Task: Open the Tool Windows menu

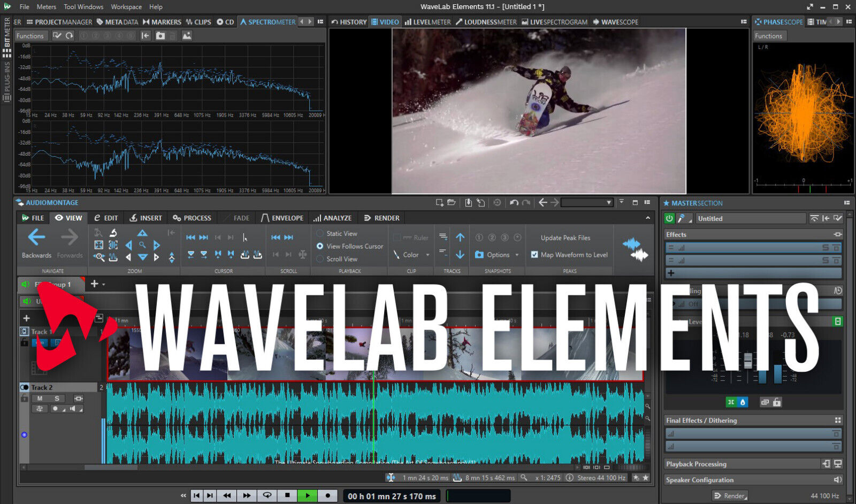Action: (x=83, y=7)
